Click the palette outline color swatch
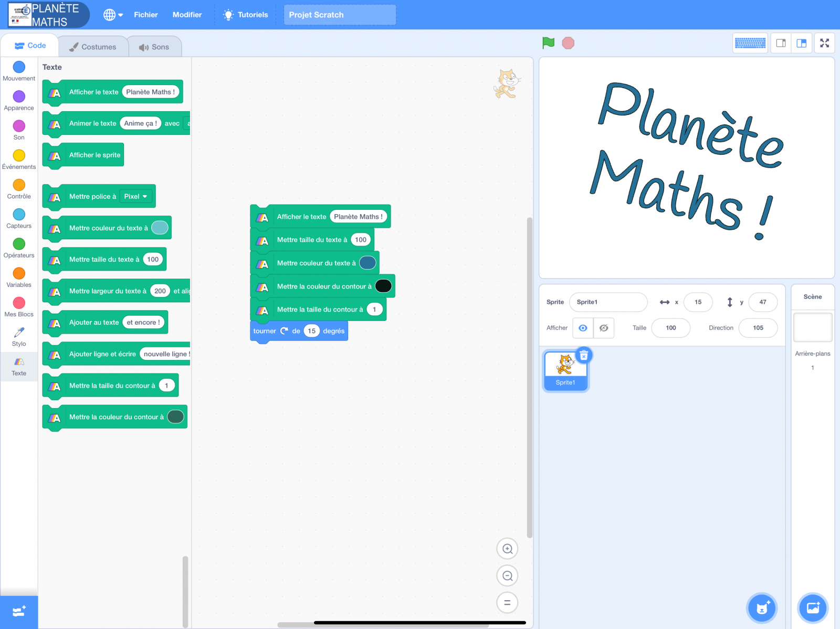This screenshot has width=840, height=629. [175, 417]
